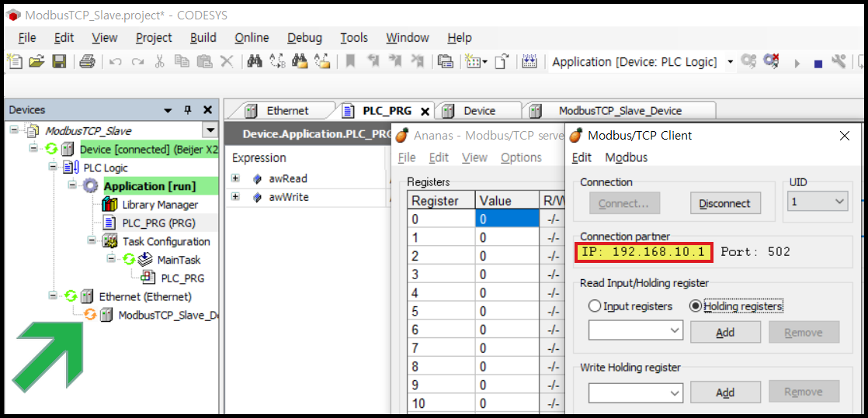Screen dimensions: 868x418
Task: Click the Cut scissors icon
Action: tap(159, 61)
